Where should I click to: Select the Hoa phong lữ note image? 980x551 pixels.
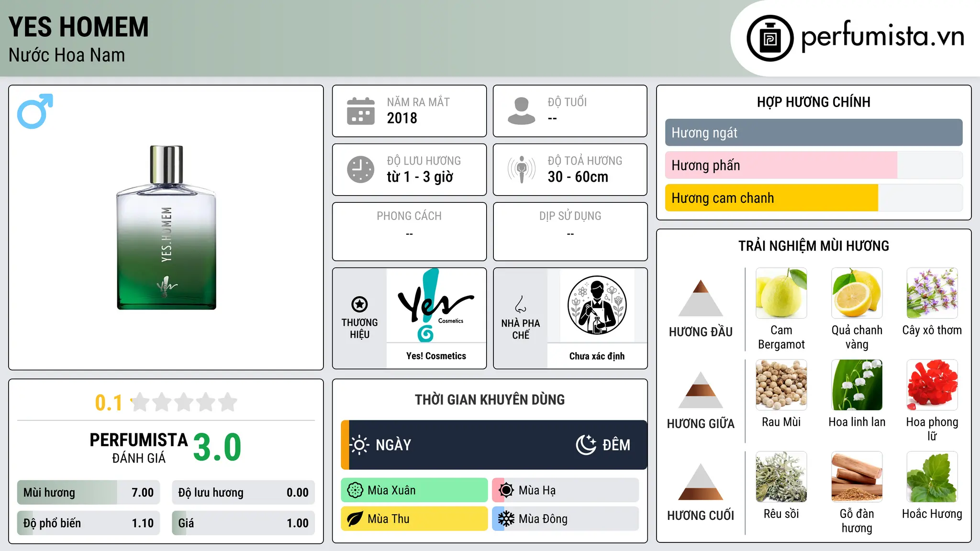click(932, 385)
